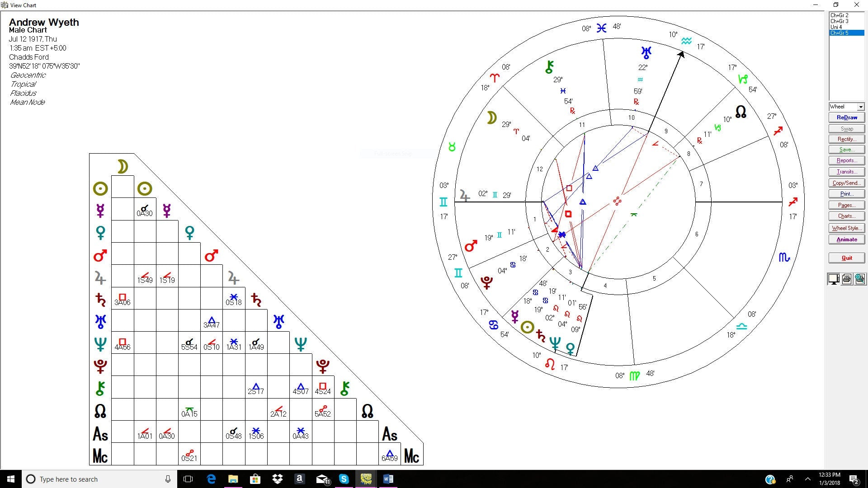The width and height of the screenshot is (868, 488).
Task: Open the Wheel display type dropdown
Action: pos(860,107)
